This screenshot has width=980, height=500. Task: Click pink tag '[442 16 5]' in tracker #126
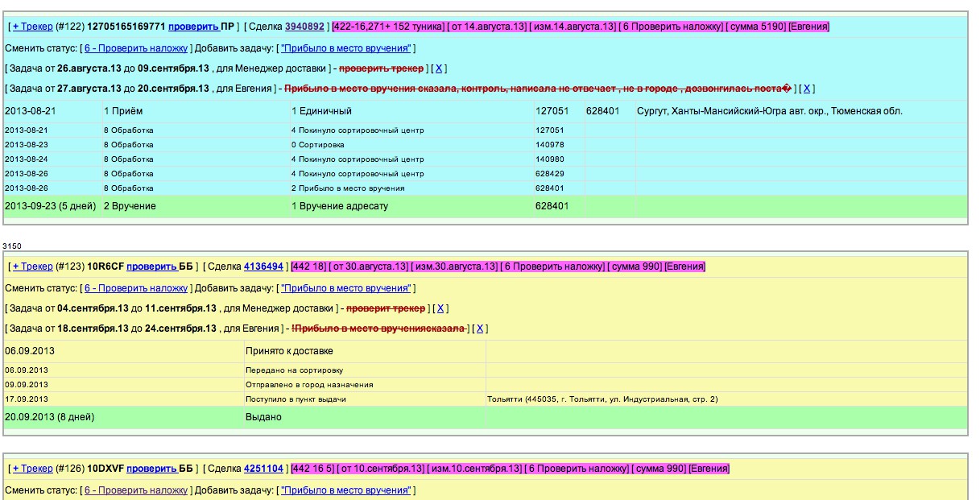coord(312,469)
